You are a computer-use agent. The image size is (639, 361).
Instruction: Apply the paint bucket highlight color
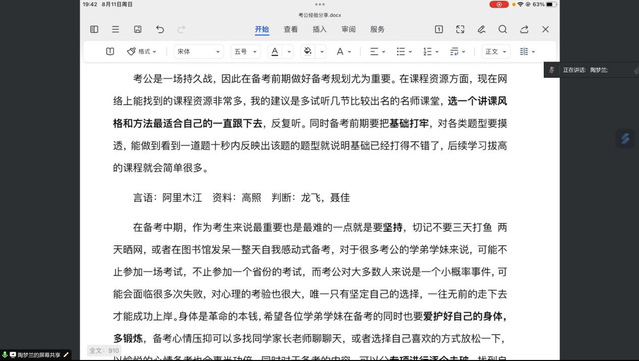pyautogui.click(x=308, y=52)
